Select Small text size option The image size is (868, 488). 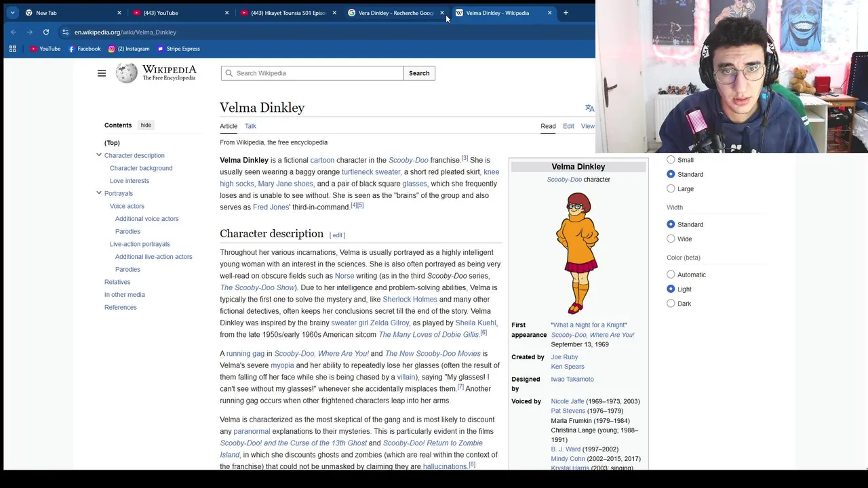point(671,160)
